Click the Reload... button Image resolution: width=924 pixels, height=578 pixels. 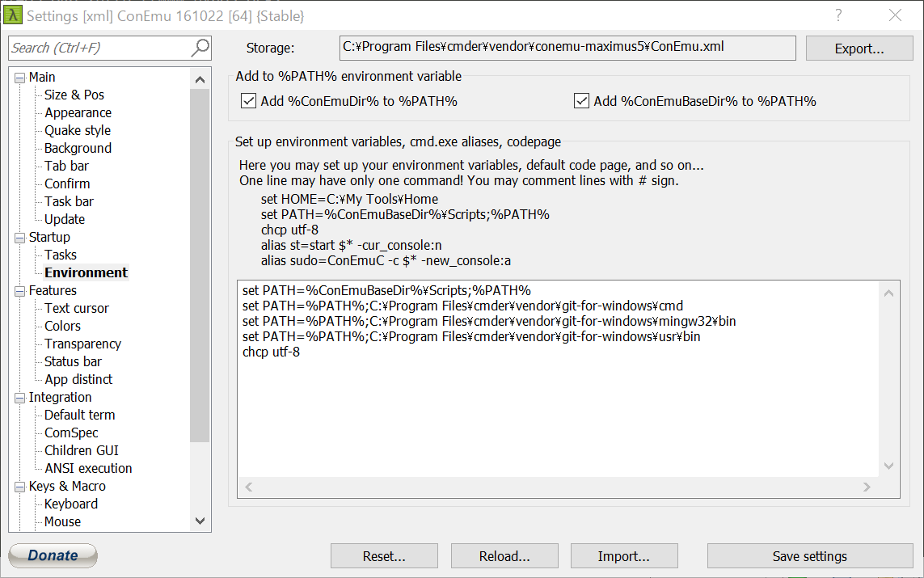coord(504,556)
